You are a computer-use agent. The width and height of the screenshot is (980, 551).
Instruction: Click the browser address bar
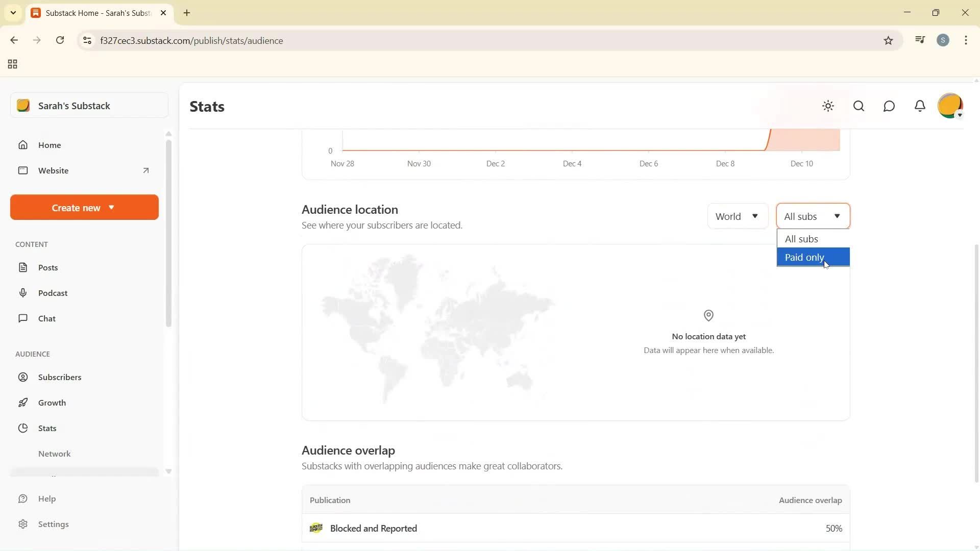306,40
